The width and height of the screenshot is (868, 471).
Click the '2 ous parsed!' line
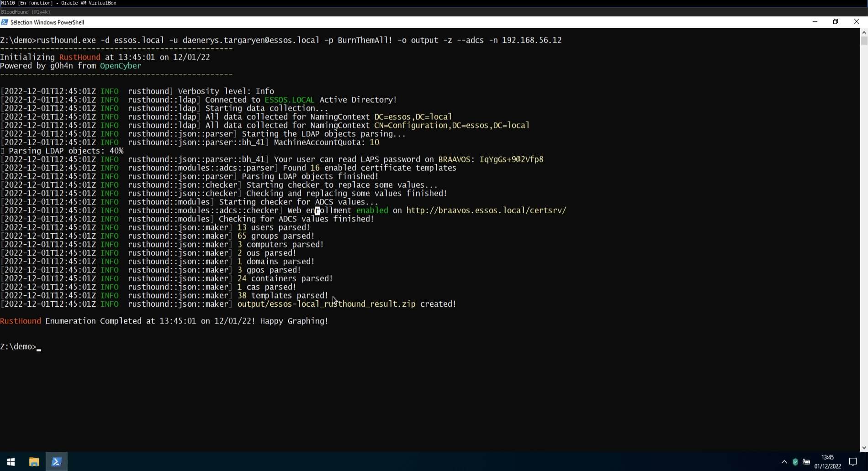coord(267,253)
